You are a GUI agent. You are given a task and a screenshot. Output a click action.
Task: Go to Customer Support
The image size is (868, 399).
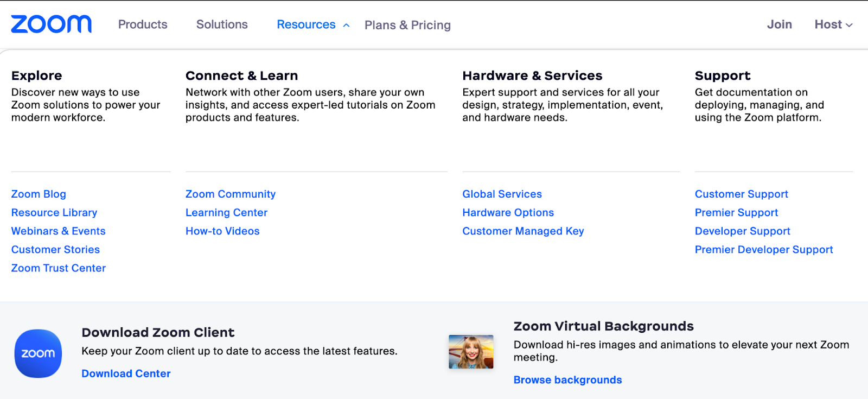pos(741,194)
